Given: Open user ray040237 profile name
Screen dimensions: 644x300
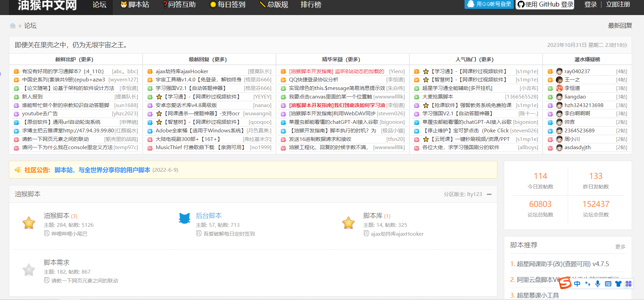Looking at the screenshot, I should coord(577,71).
